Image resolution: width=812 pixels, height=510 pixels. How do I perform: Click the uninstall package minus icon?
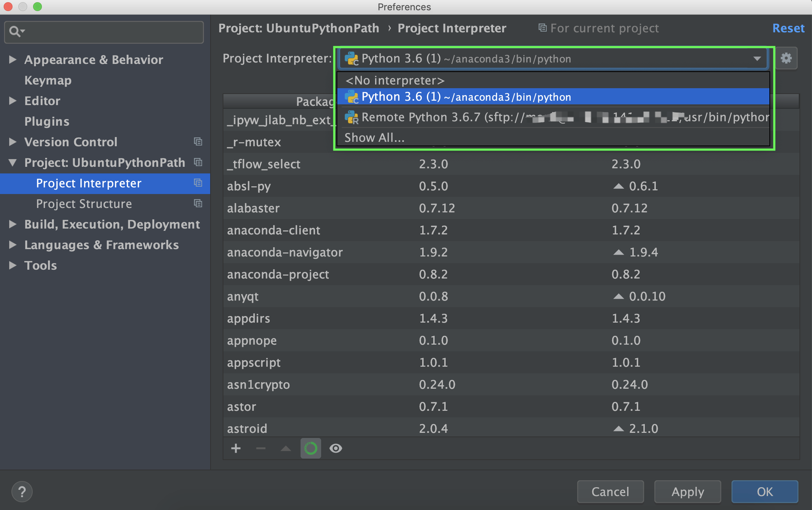click(261, 448)
